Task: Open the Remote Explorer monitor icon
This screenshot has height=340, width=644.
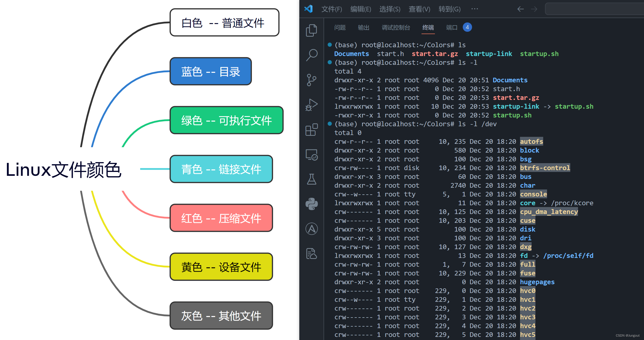Action: [x=311, y=154]
